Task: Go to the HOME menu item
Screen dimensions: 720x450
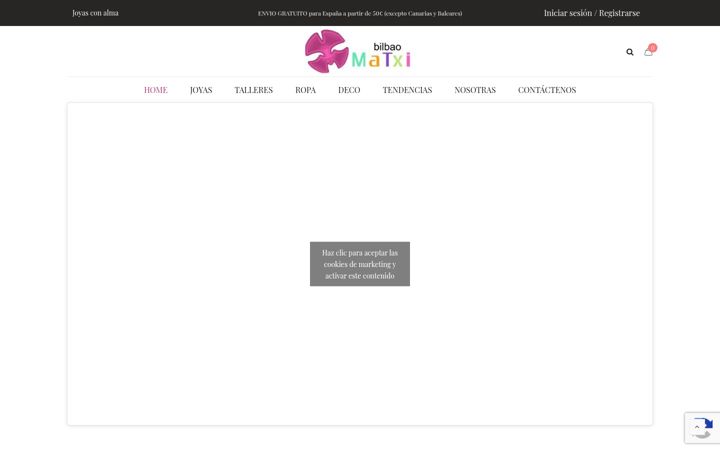Action: 156,90
